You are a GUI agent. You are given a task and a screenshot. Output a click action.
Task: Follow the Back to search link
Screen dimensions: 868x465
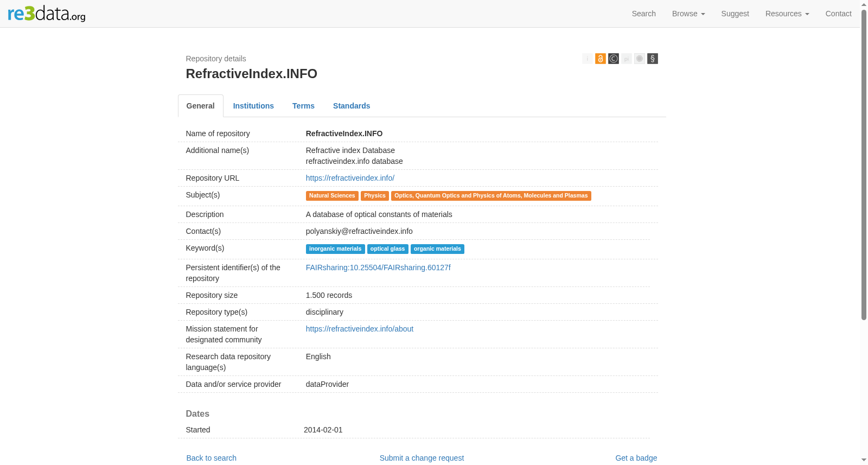[x=212, y=458]
